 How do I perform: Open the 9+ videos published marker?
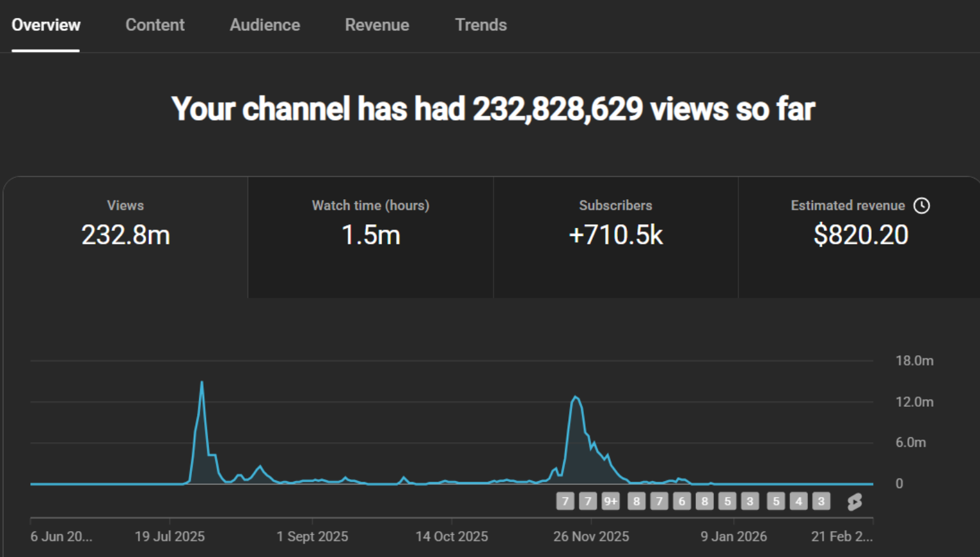(x=610, y=502)
